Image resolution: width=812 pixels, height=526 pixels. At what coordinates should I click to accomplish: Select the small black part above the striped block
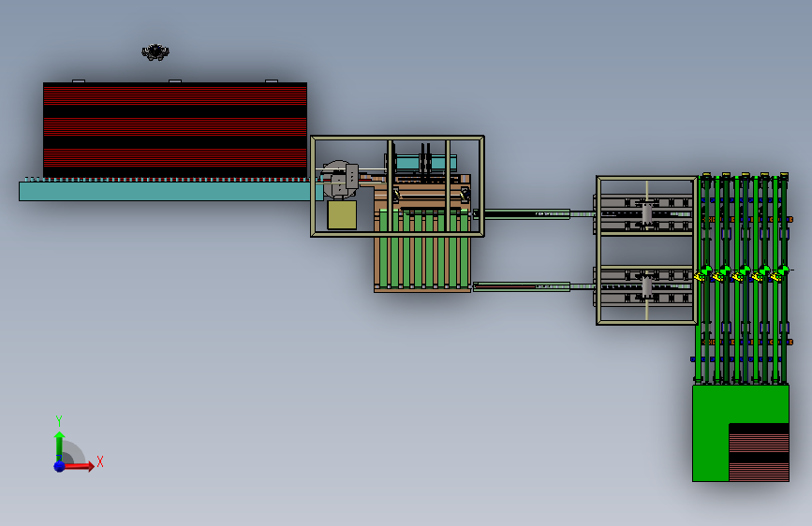[x=155, y=51]
